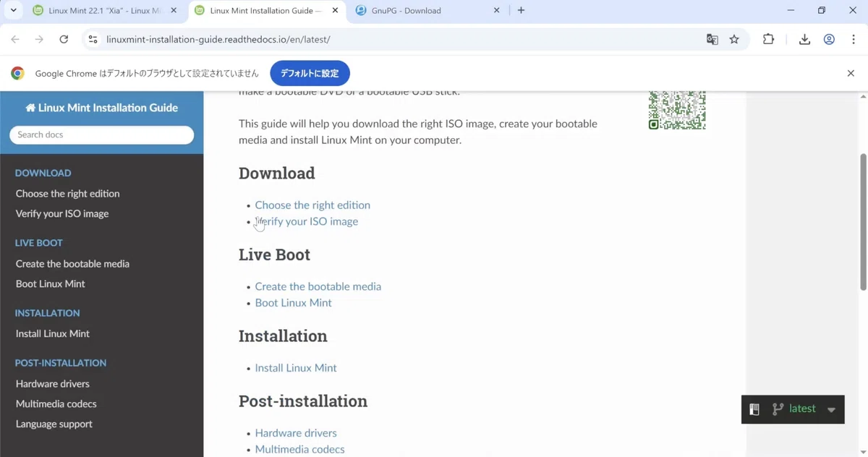This screenshot has height=457, width=868.
Task: Switch to Linux Mint Installation Guide tab
Action: pos(266,11)
